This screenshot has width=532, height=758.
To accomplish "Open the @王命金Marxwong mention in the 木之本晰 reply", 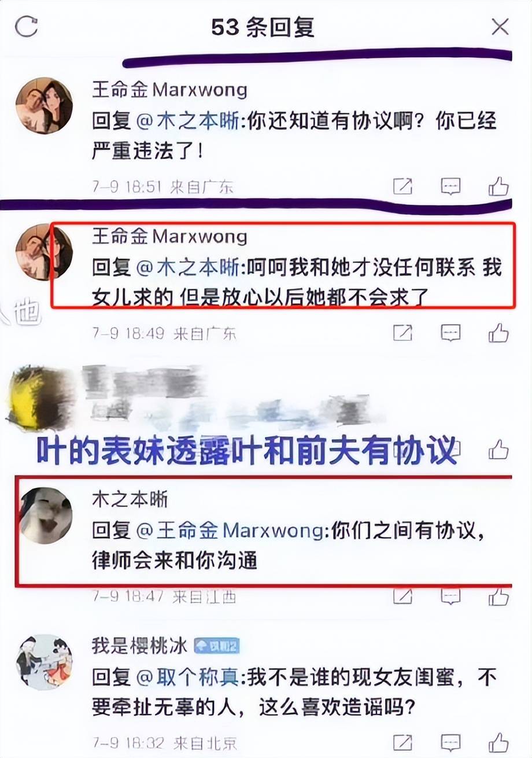I will [230, 531].
